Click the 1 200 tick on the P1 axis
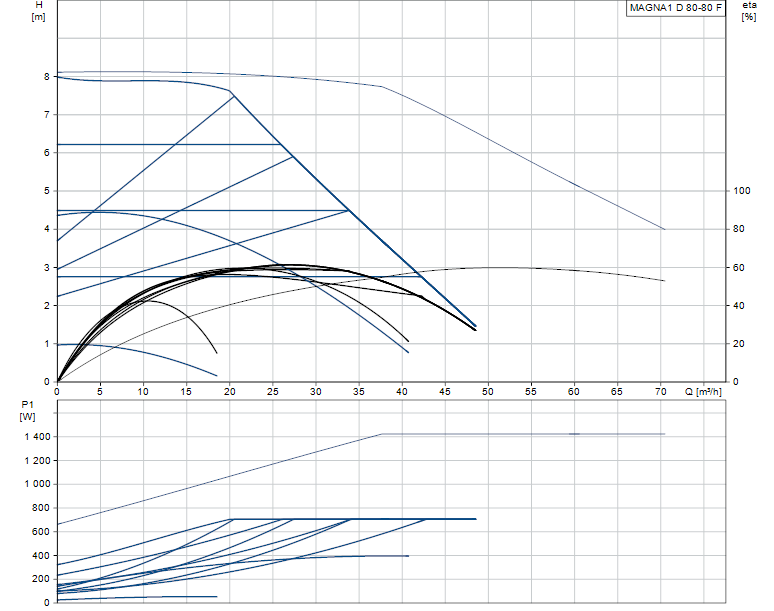The height and width of the screenshot is (611, 774). (x=38, y=460)
